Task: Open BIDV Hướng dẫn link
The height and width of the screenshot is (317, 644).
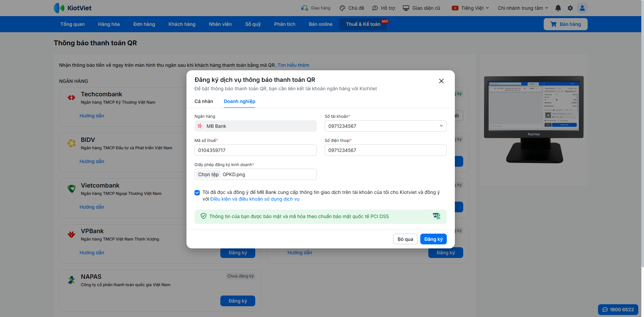Action: coord(92,161)
